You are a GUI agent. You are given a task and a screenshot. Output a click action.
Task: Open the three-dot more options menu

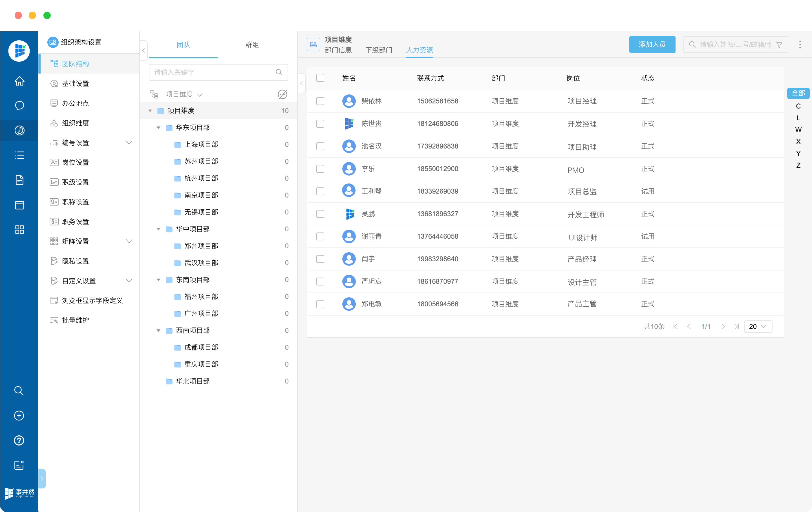[x=800, y=45]
